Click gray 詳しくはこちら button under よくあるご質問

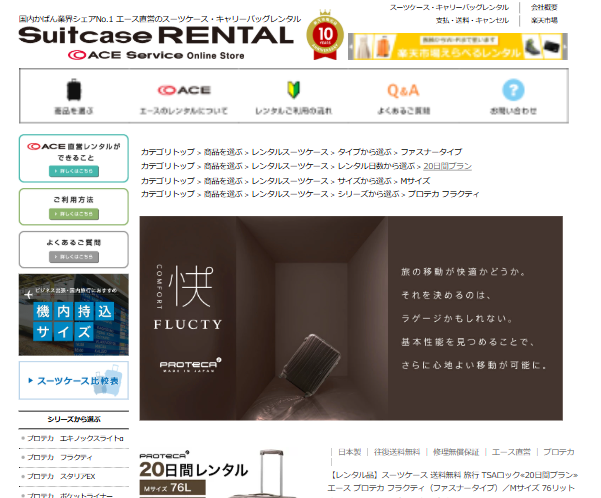point(74,257)
